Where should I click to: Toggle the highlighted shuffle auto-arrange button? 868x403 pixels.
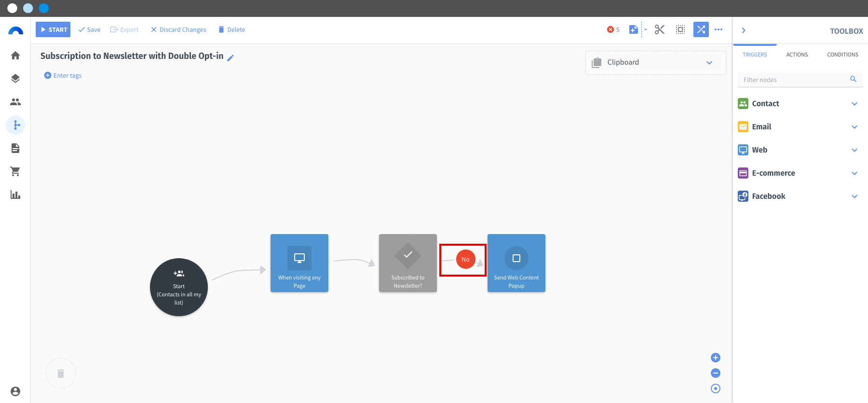pos(701,29)
